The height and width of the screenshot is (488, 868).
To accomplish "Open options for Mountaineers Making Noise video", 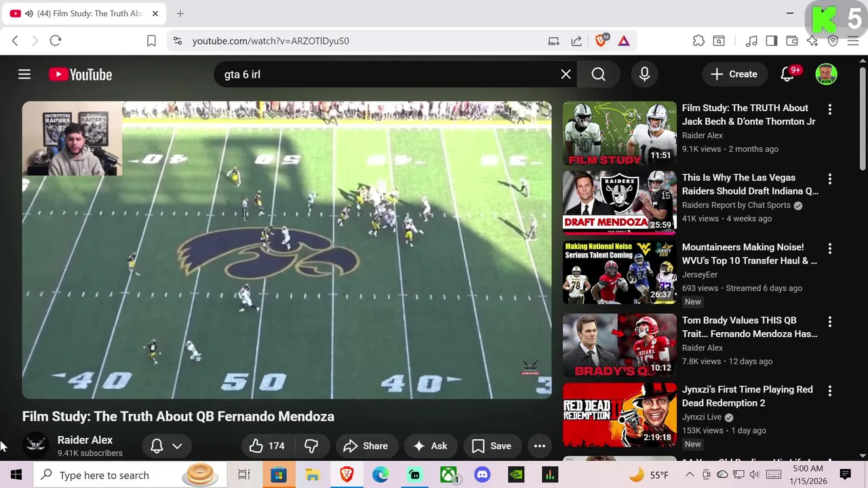I will pyautogui.click(x=829, y=249).
